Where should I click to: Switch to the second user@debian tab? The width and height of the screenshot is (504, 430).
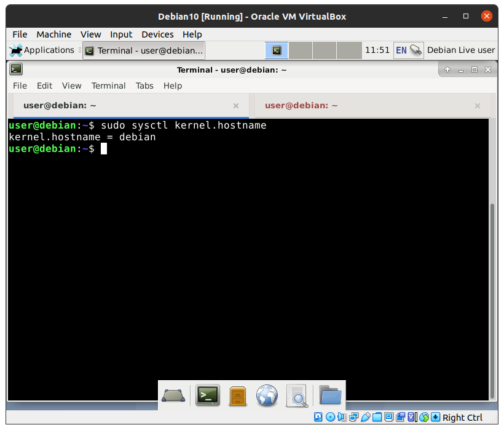tap(301, 105)
